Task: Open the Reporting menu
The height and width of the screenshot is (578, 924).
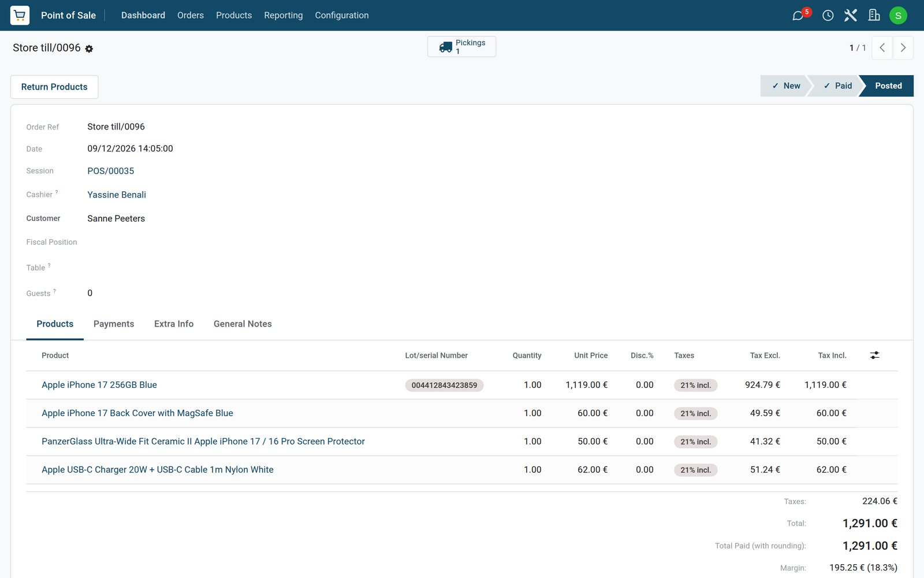Action: coord(284,15)
